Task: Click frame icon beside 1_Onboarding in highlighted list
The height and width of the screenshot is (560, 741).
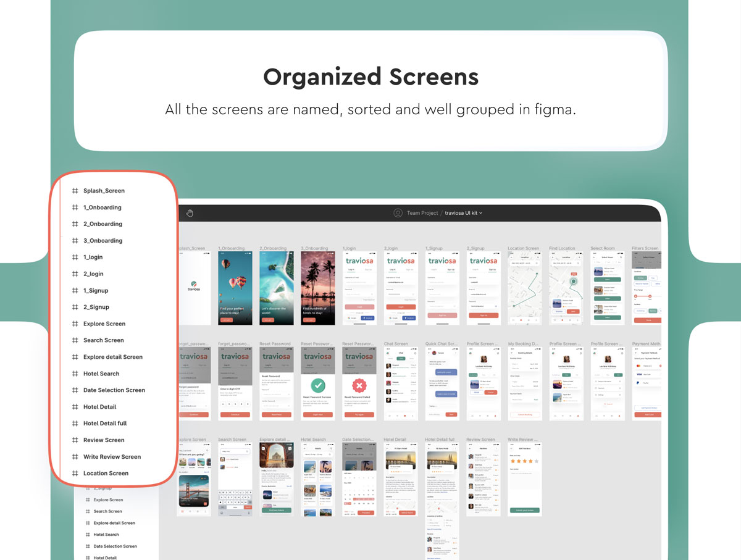Action: click(x=75, y=207)
